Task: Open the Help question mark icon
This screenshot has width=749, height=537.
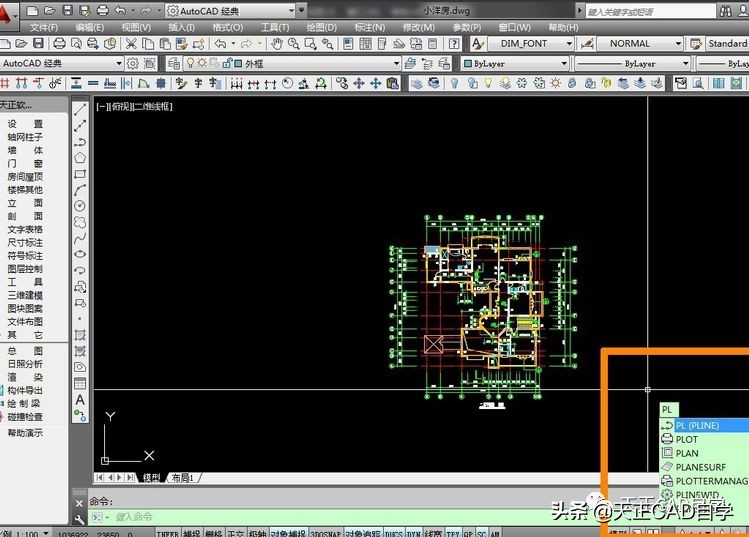Action: coord(454,44)
